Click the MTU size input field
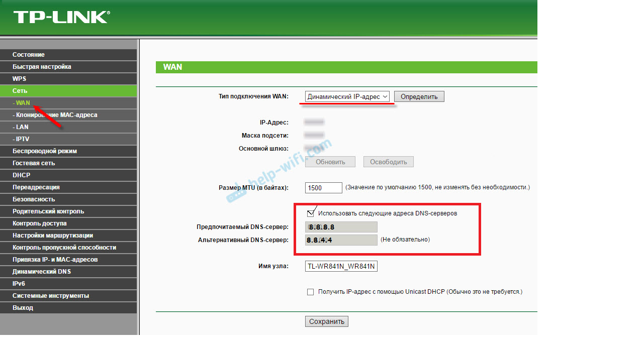644x345 pixels. (x=323, y=187)
